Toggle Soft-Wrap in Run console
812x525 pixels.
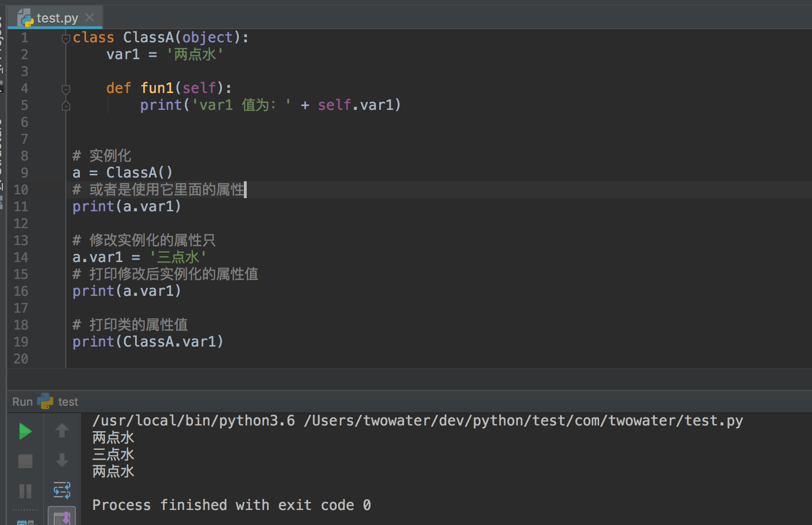coord(62,490)
